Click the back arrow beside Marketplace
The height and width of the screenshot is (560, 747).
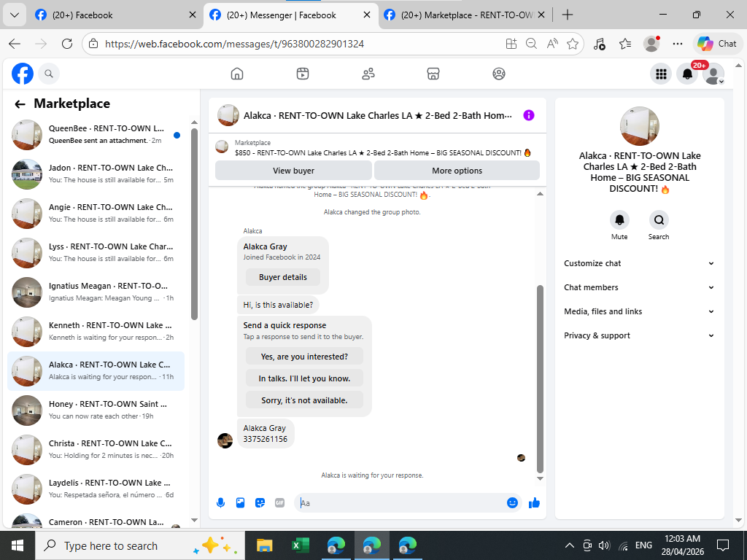pyautogui.click(x=20, y=104)
